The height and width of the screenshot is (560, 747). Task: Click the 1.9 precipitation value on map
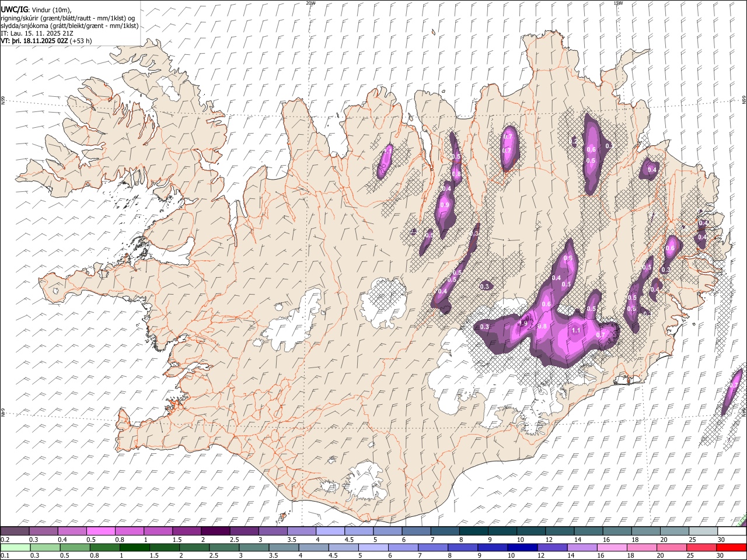click(x=523, y=324)
